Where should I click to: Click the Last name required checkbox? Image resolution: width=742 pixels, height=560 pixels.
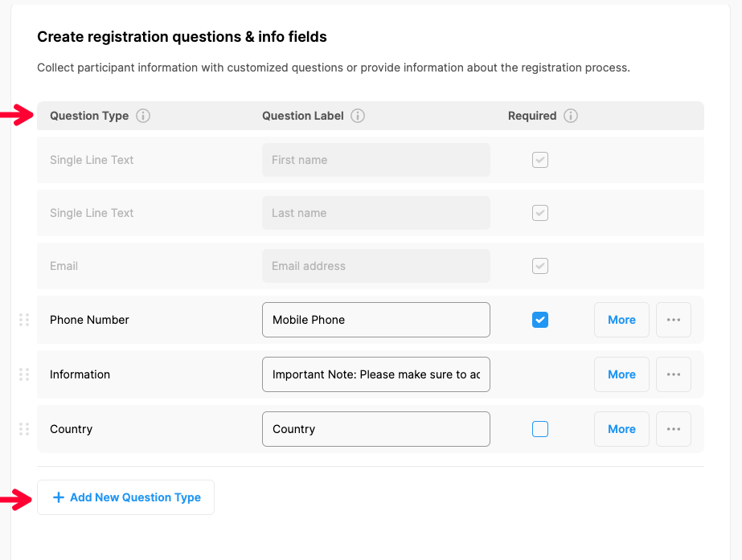pos(540,213)
